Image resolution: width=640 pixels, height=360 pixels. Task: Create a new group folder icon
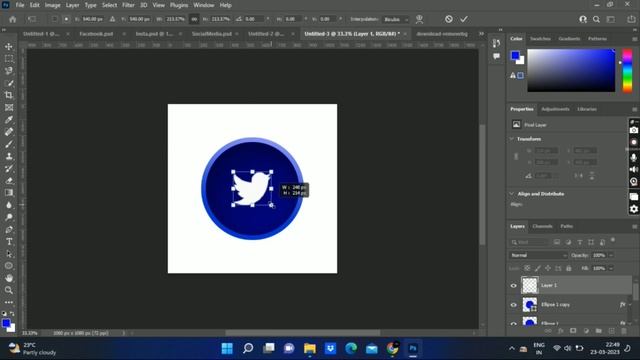click(598, 331)
